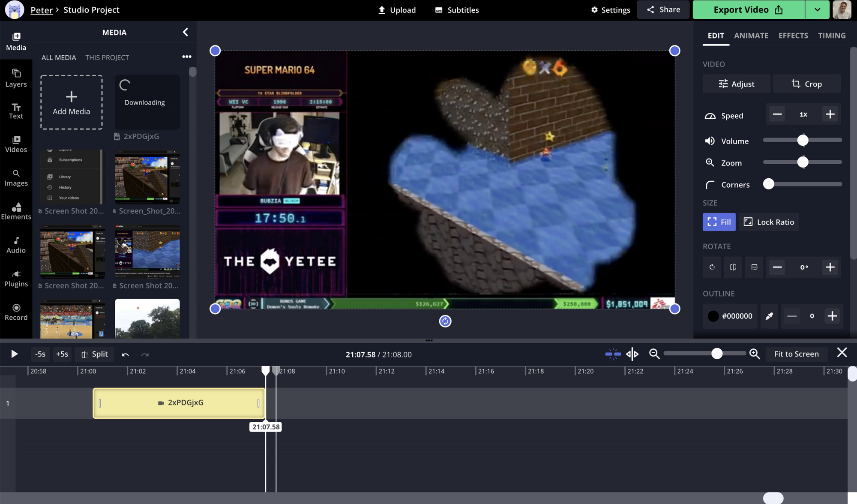Flip the video vertically
857x504 pixels.
(x=754, y=267)
